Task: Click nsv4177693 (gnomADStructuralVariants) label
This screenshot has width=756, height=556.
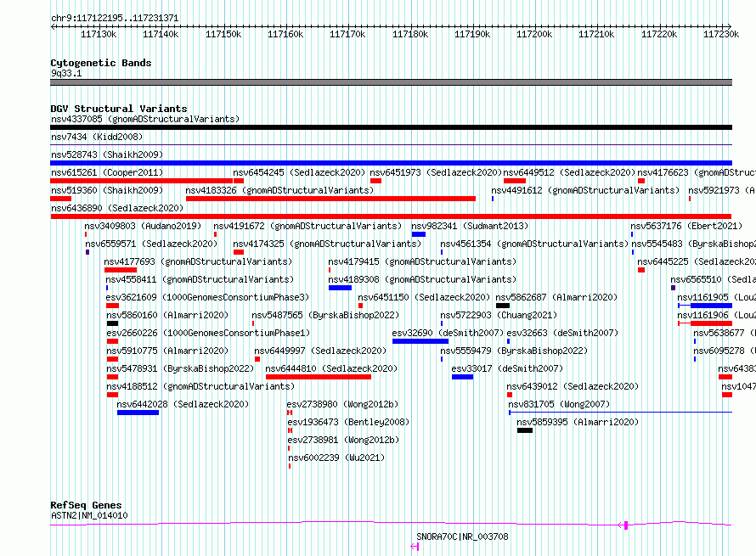Action: pyautogui.click(x=198, y=261)
